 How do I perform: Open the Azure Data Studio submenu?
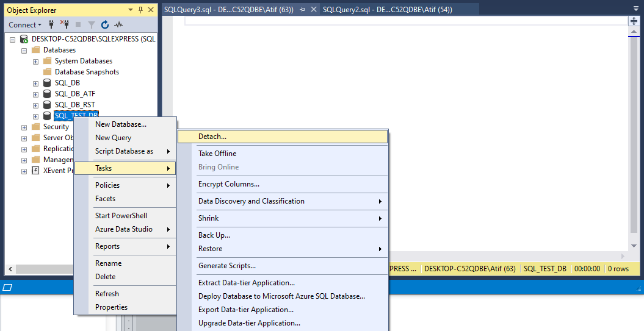point(125,229)
